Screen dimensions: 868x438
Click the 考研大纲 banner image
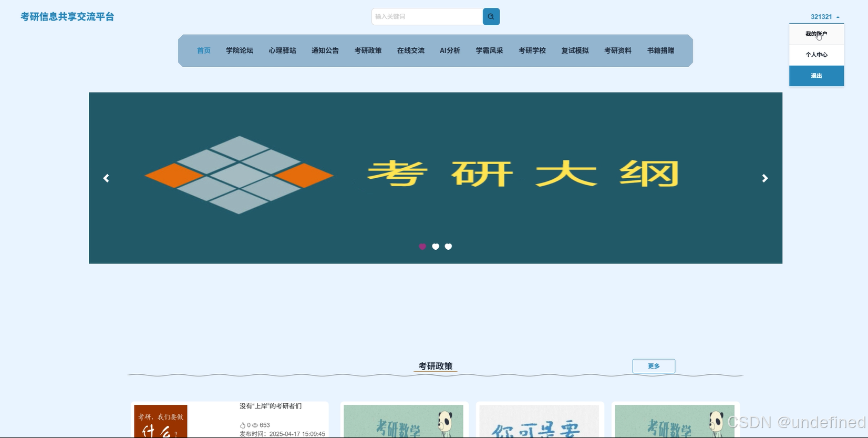pyautogui.click(x=436, y=178)
